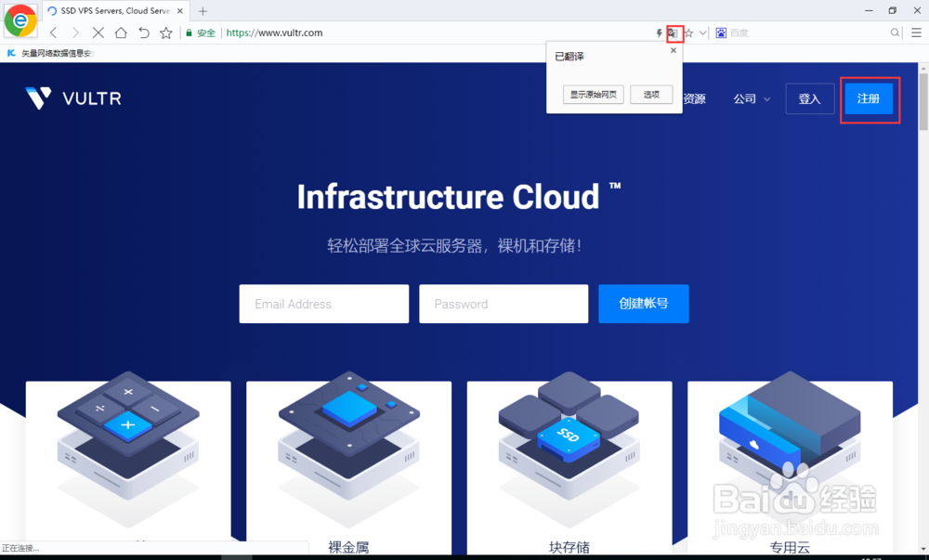Image resolution: width=929 pixels, height=560 pixels.
Task: Click the 已翻译 popup title
Action: point(569,57)
